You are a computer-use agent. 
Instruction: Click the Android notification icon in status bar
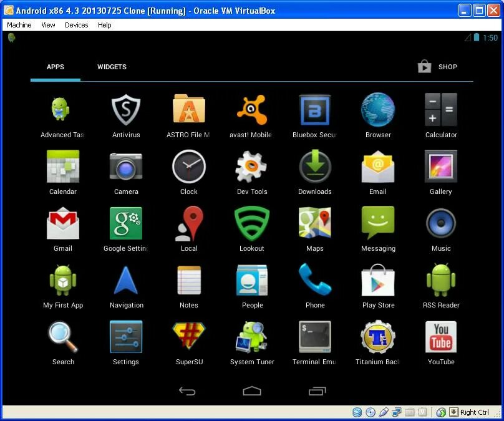click(12, 37)
